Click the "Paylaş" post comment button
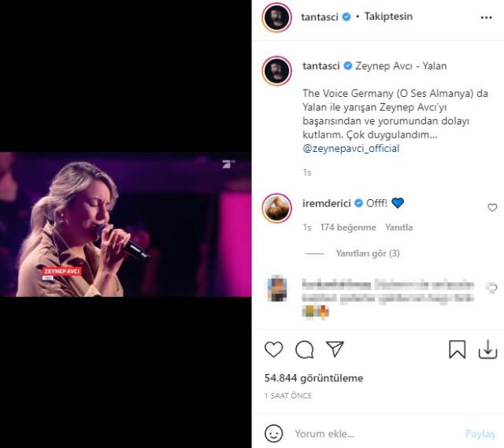The image size is (504, 448). pos(480,434)
